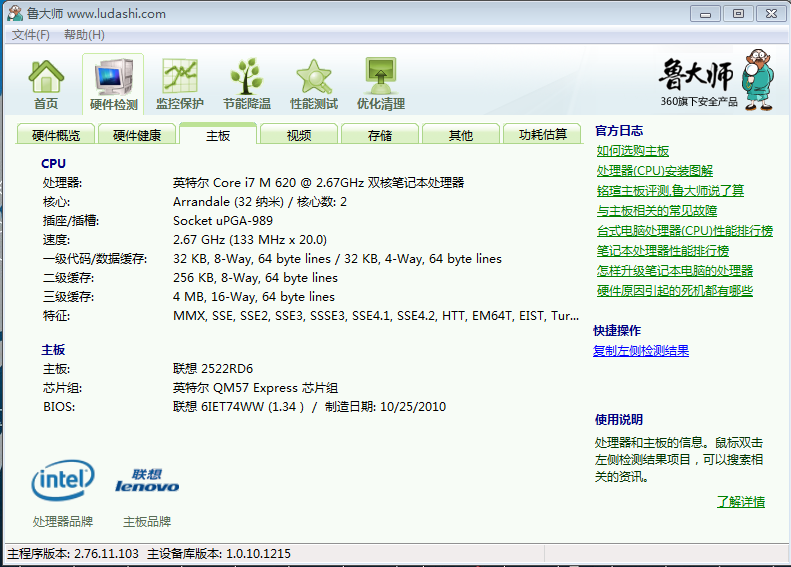Close the Ludashi window

[771, 14]
